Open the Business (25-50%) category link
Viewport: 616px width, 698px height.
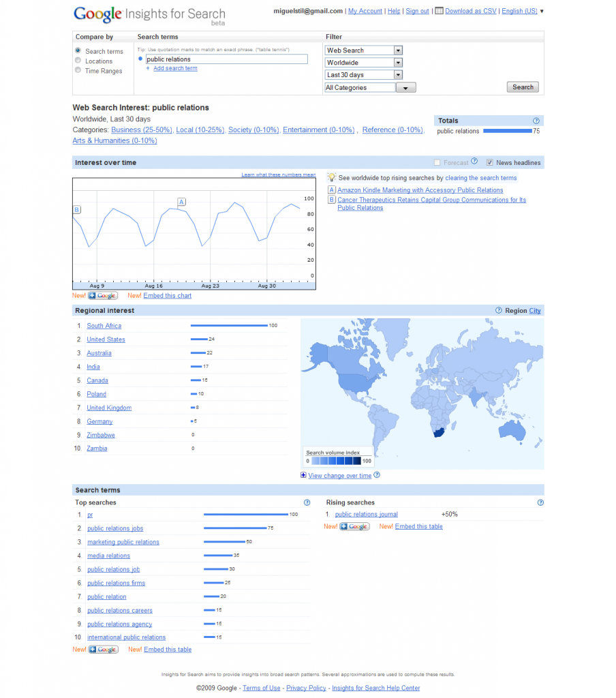[x=142, y=130]
